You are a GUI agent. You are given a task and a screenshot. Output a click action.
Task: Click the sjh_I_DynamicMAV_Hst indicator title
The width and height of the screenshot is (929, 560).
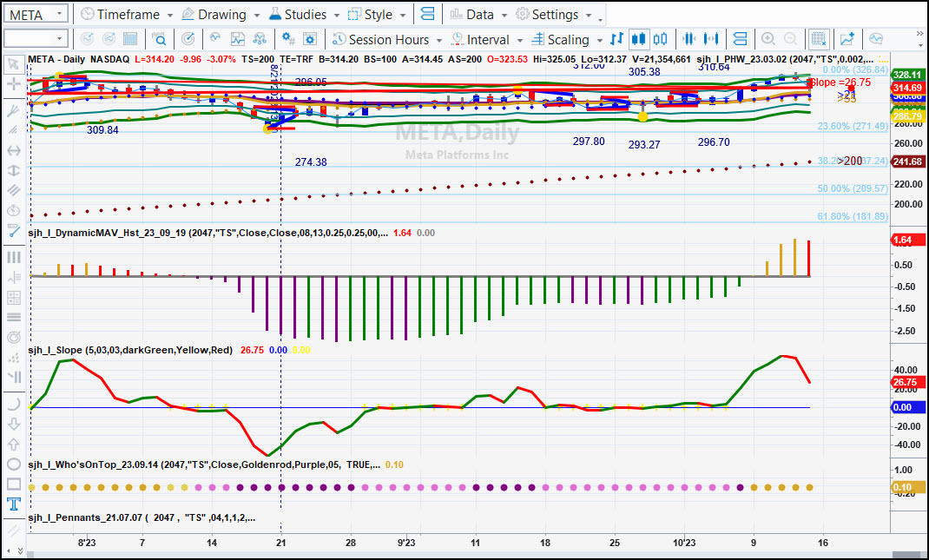tap(208, 233)
